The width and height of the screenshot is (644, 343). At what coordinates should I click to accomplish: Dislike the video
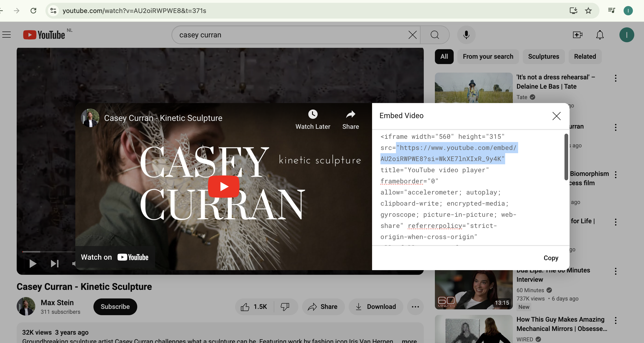pyautogui.click(x=285, y=307)
